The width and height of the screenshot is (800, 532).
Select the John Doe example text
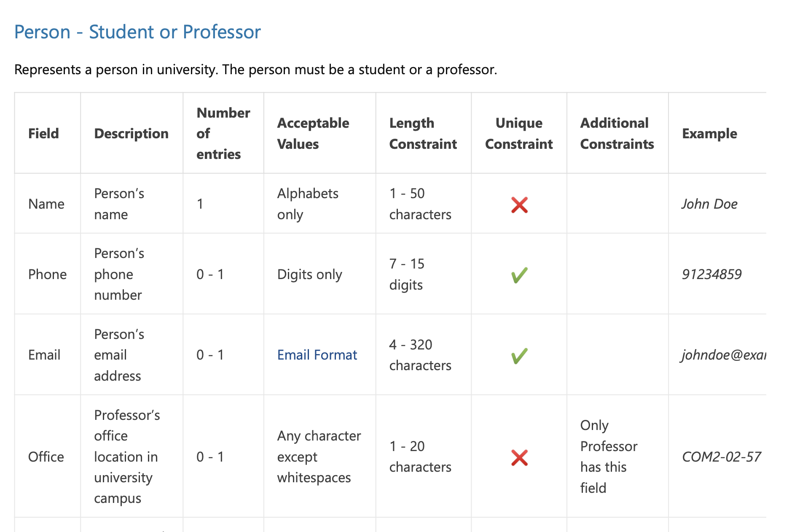click(x=710, y=204)
